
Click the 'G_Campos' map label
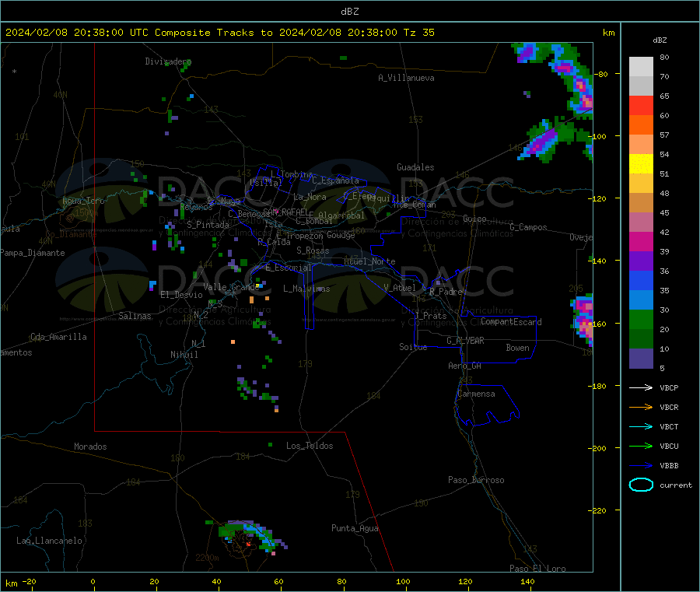point(528,227)
